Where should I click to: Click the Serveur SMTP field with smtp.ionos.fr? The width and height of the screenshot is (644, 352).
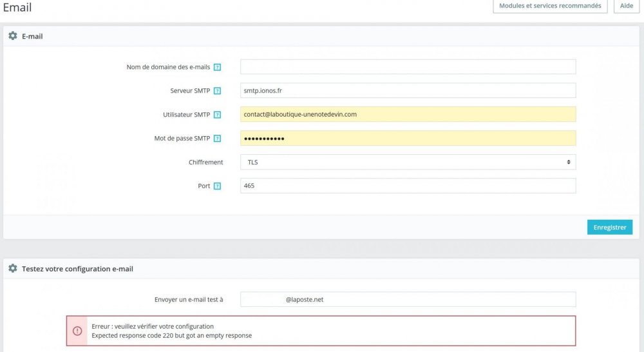point(408,91)
